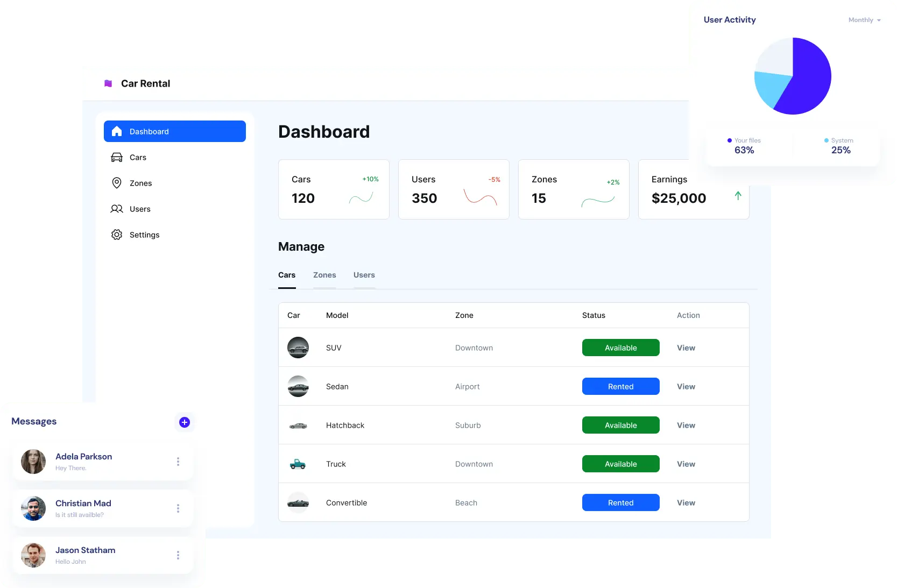
Task: Click Rented status button for Sedan
Action: tap(621, 386)
